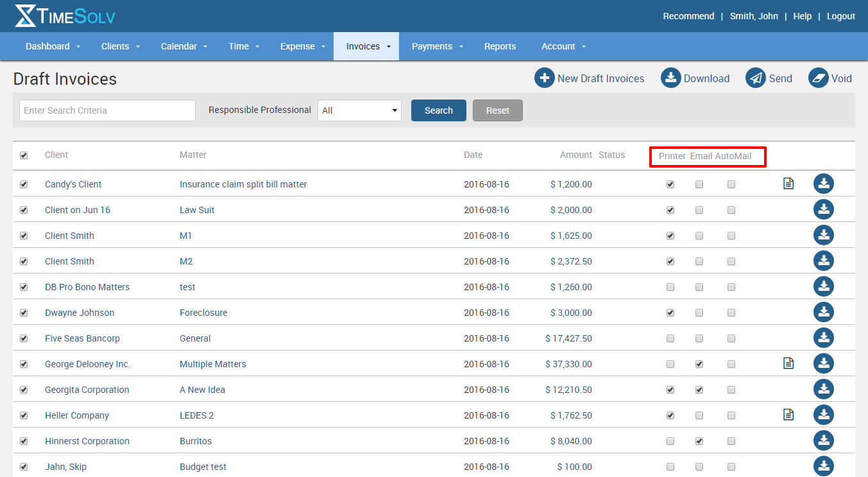Download the Candy's Client invoice row
The width and height of the screenshot is (868, 477).
point(823,184)
